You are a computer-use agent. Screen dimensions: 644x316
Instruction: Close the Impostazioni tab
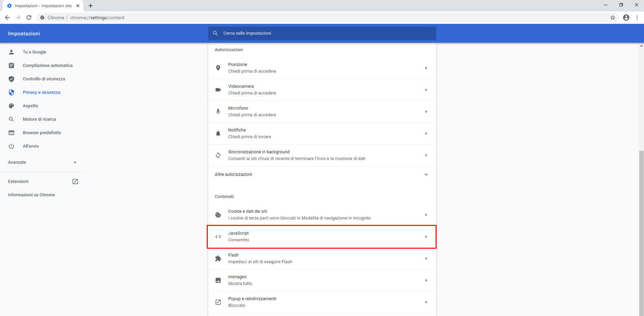pos(78,6)
